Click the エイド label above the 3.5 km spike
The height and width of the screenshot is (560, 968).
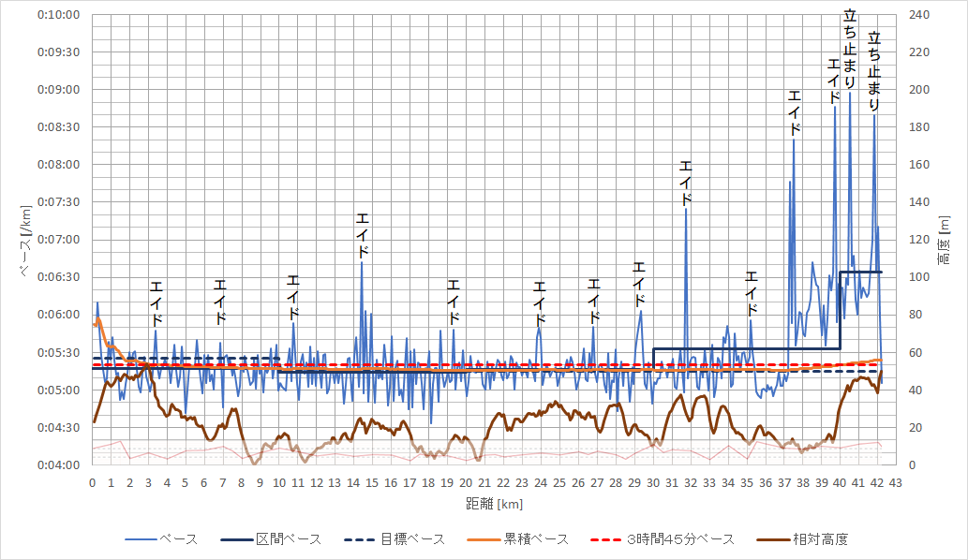156,304
